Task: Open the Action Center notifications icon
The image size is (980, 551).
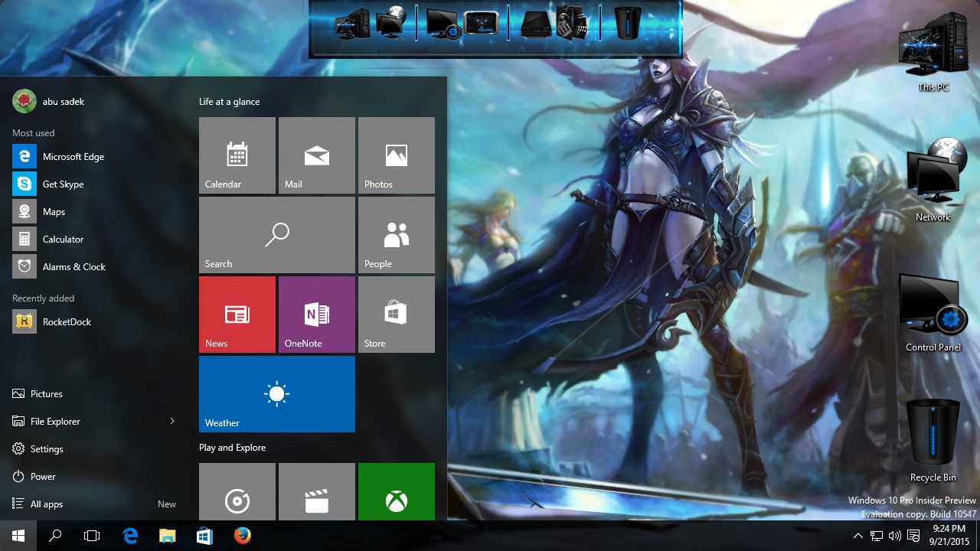Action: click(x=913, y=536)
